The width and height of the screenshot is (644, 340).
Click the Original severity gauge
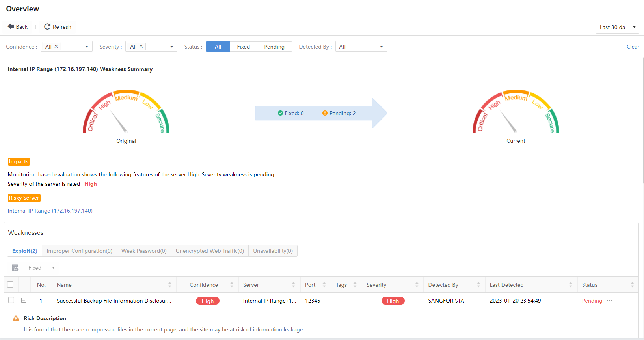pos(126,112)
